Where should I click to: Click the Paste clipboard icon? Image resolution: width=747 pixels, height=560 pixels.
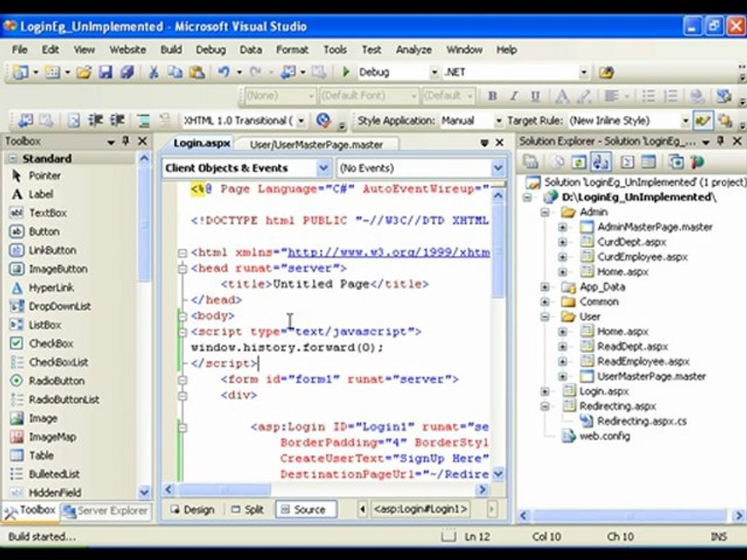click(197, 72)
